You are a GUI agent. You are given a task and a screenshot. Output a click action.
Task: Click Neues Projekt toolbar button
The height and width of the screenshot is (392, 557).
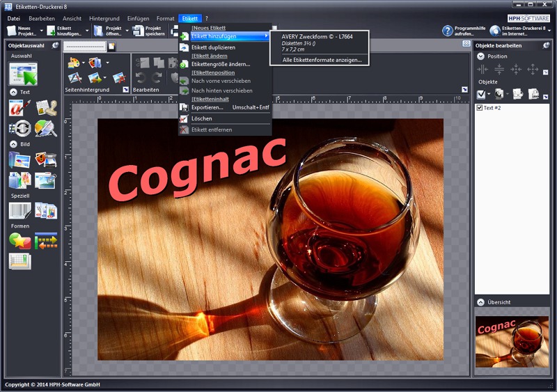[x=22, y=31]
